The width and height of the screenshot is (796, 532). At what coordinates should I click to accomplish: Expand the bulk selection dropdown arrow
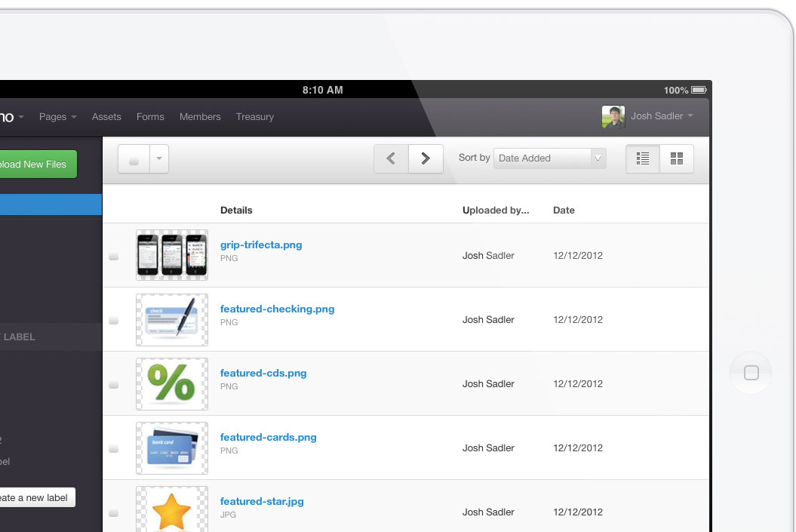click(158, 160)
